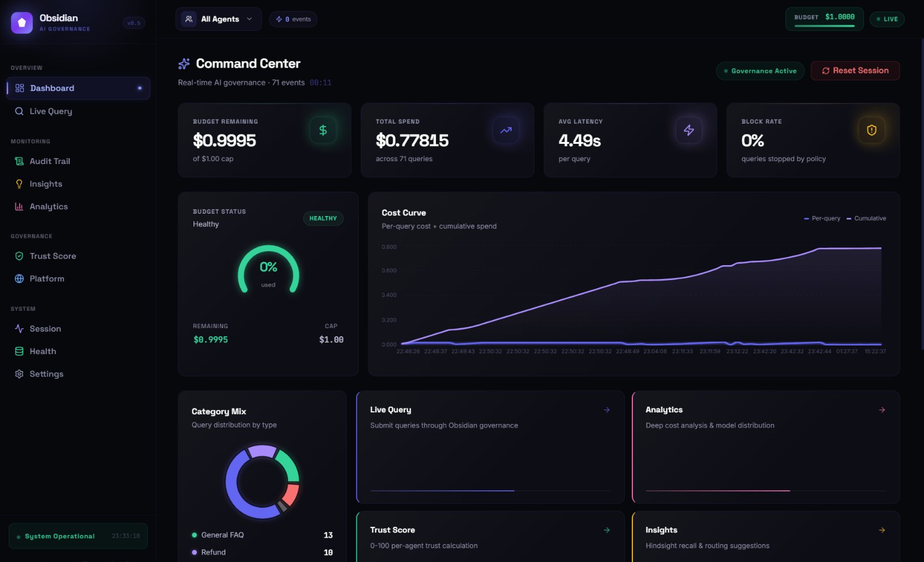Screen dimensions: 924x562
Task: Click the Health database icon
Action: (19, 351)
